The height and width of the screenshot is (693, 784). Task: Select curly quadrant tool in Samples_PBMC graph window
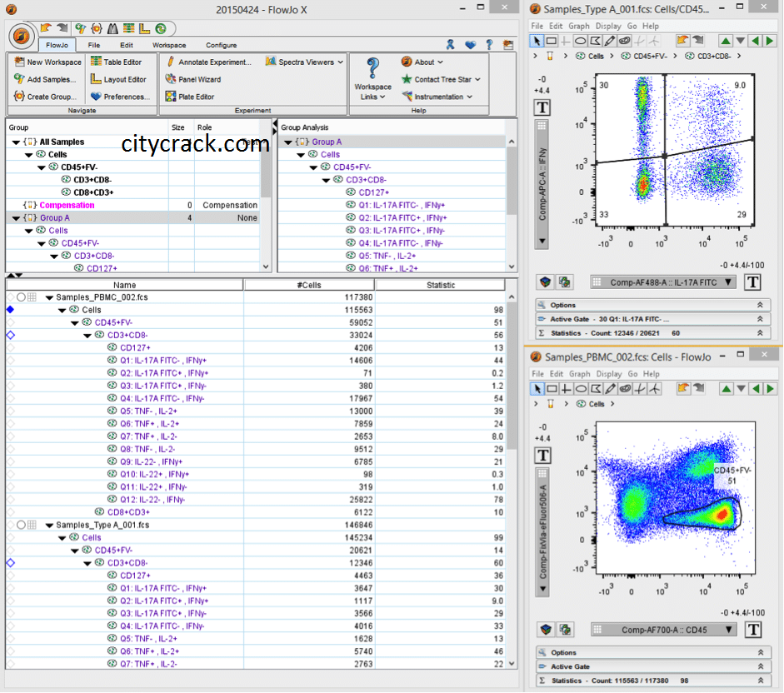click(640, 388)
